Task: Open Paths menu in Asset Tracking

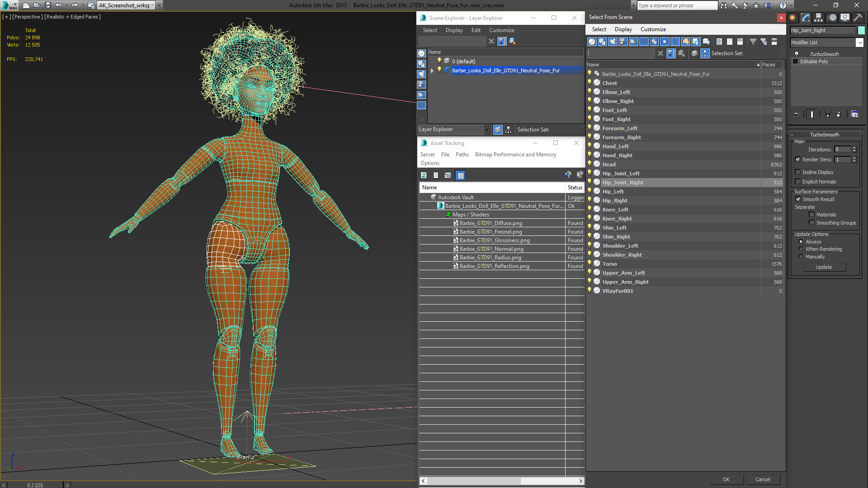Action: [462, 155]
